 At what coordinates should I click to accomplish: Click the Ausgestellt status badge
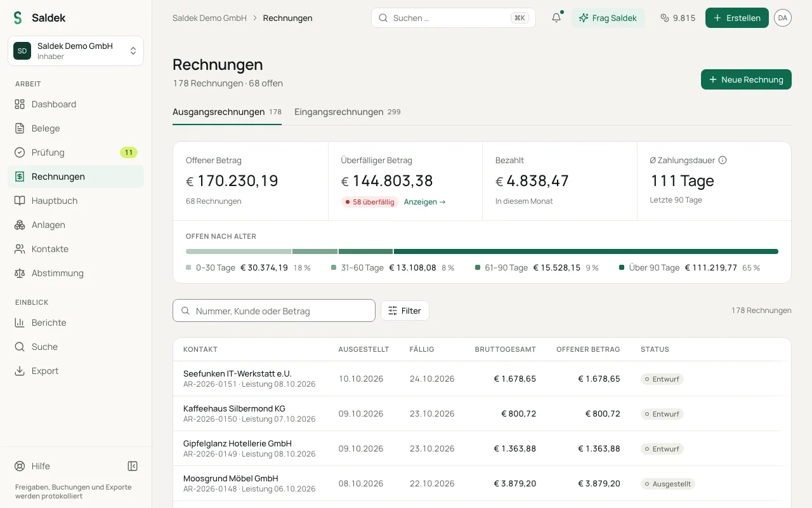pyautogui.click(x=668, y=484)
